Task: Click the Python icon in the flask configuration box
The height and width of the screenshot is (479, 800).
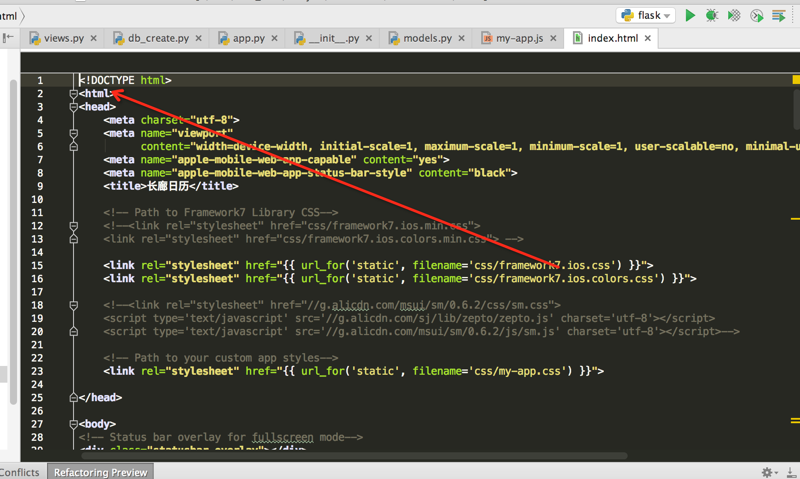Action: click(x=627, y=15)
